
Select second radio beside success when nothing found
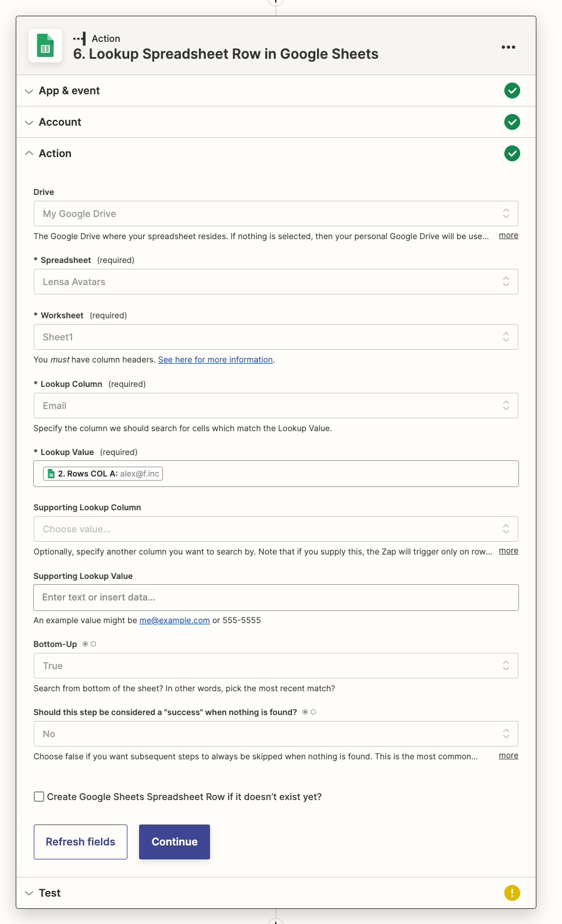click(x=314, y=712)
